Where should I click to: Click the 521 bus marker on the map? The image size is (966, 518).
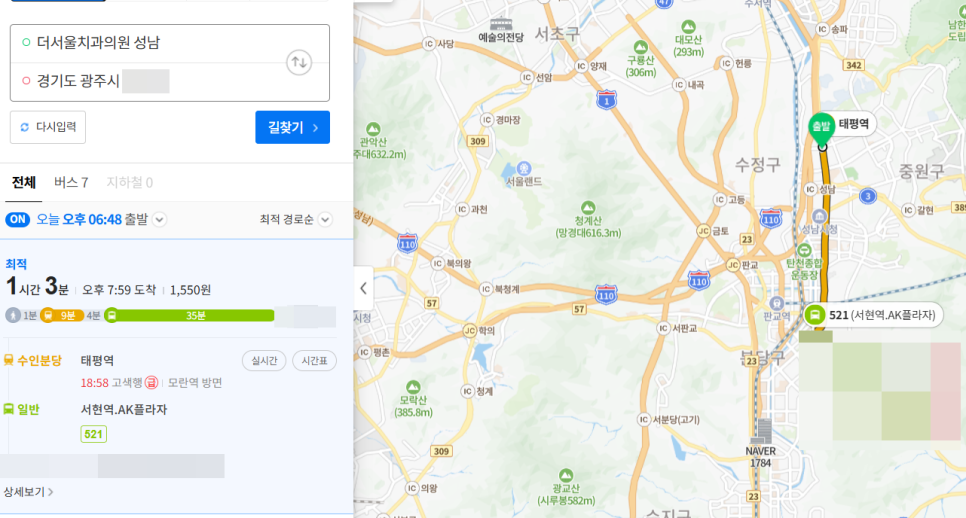(x=815, y=315)
